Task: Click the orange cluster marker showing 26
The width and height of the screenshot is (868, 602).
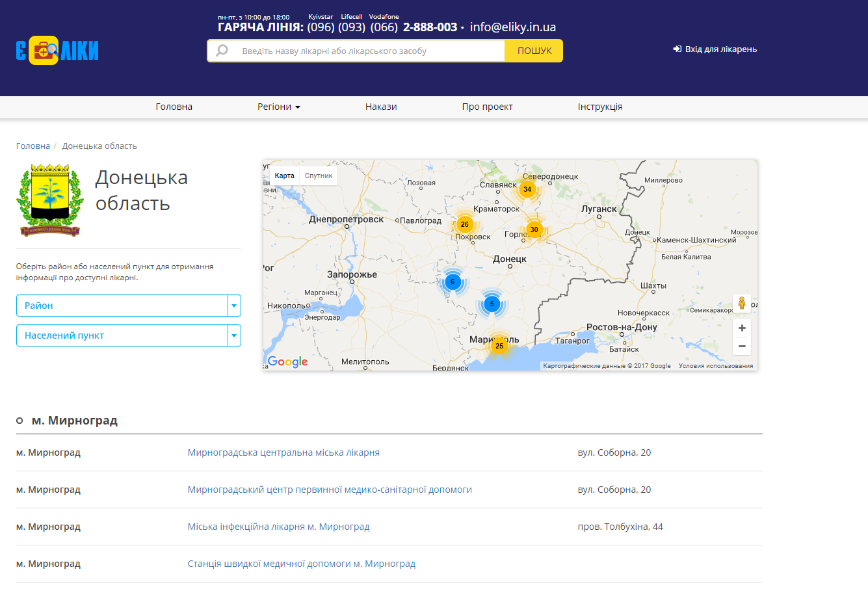Action: (x=464, y=224)
